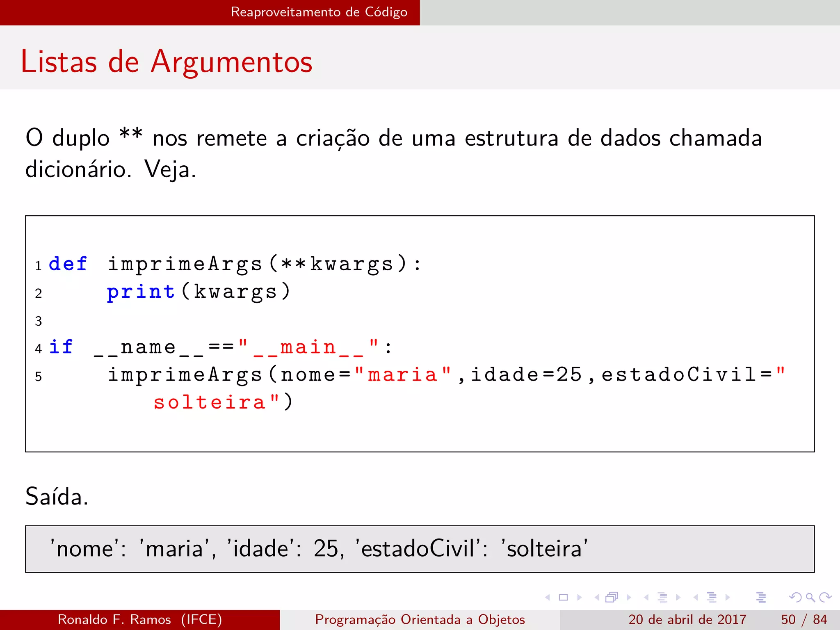Click the "maria" string on code line 5
This screenshot has height=630, width=840.
coord(403,374)
